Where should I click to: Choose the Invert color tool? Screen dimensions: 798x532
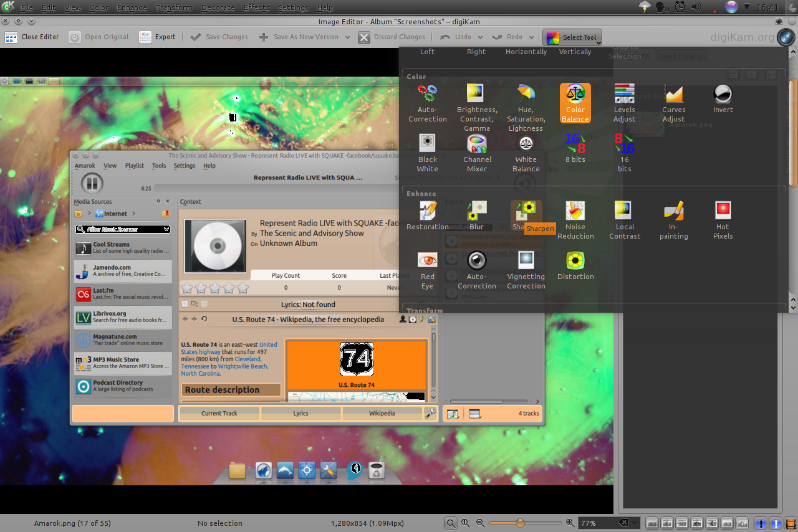[723, 98]
